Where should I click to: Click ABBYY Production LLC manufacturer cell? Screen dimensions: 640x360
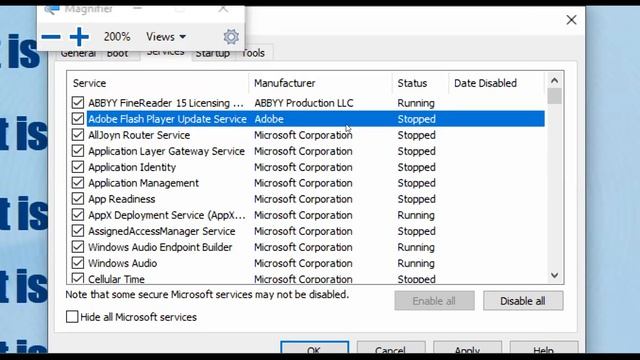coord(304,103)
